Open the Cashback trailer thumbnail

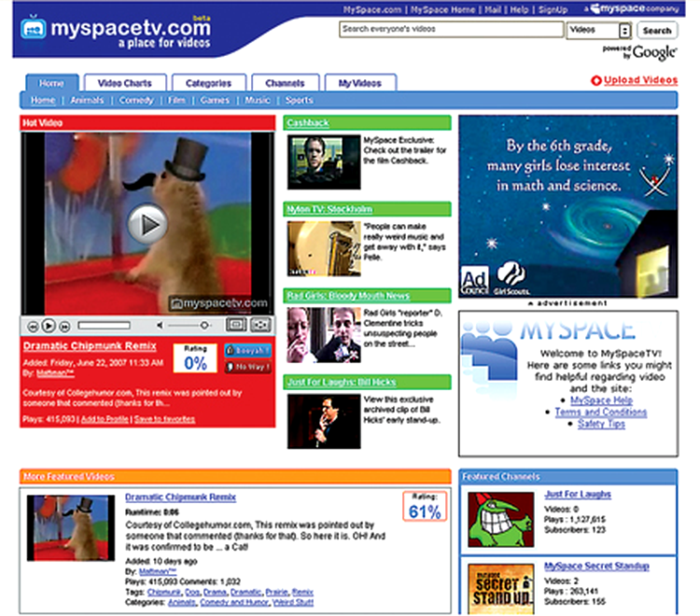point(324,162)
